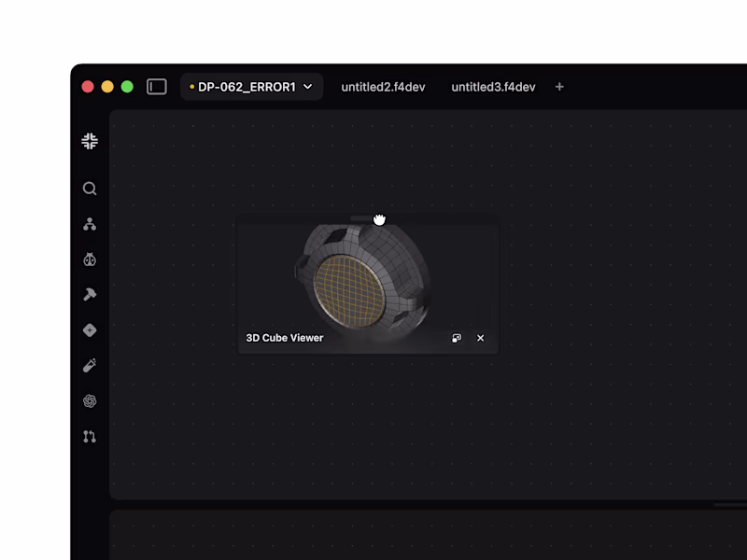Close the 3D Cube Viewer panel
The image size is (747, 560).
480,338
